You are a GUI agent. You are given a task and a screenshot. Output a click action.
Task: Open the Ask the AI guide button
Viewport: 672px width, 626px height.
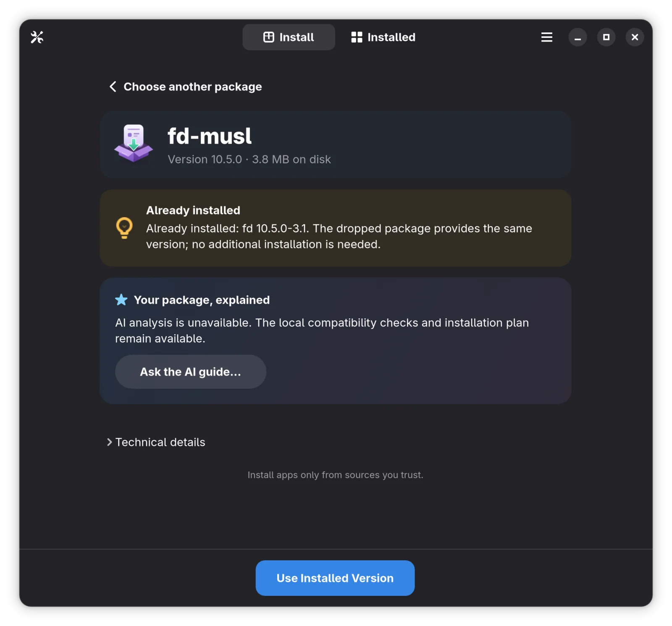(x=191, y=372)
